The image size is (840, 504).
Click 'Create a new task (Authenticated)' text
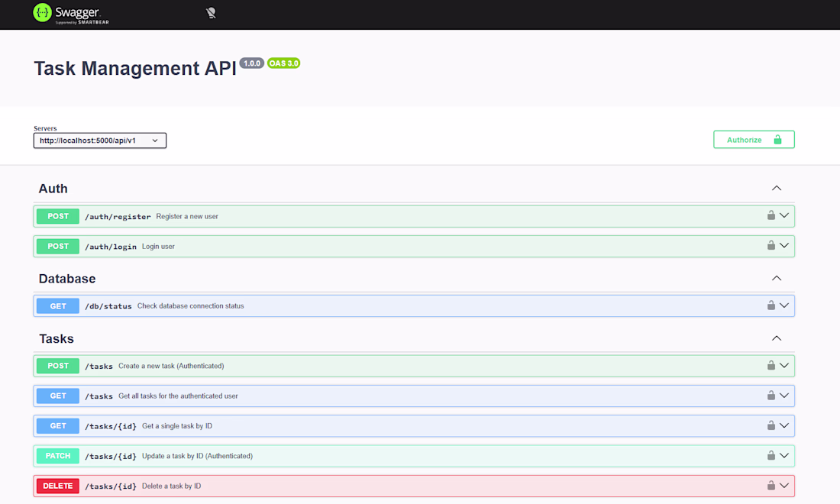(x=171, y=366)
